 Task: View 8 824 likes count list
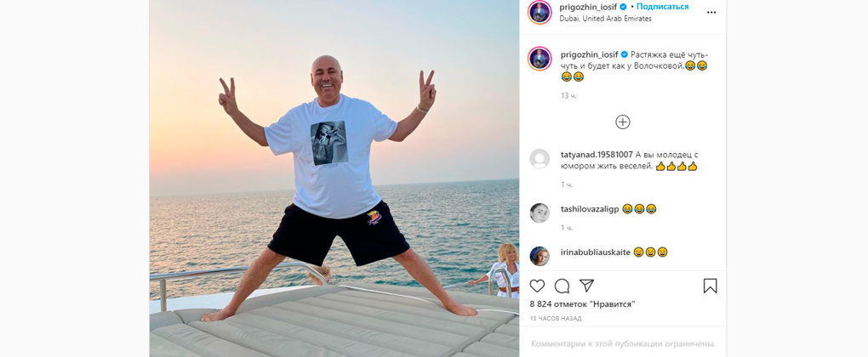pos(582,304)
